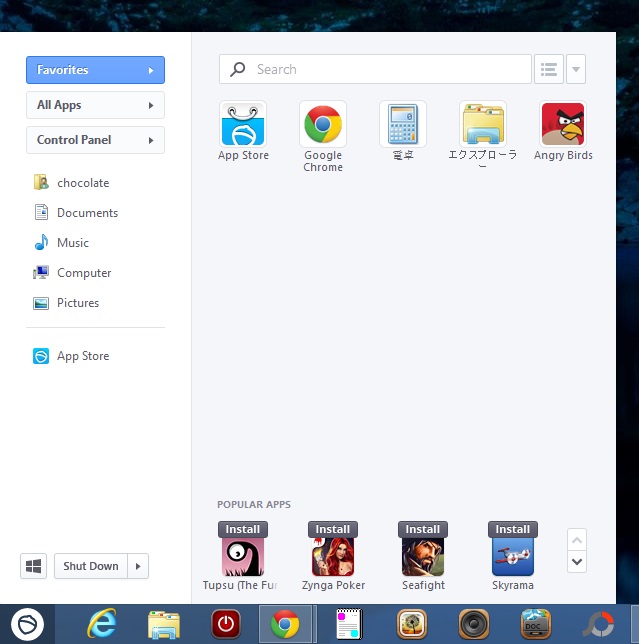Switch to list view icon
The image size is (639, 644).
pyautogui.click(x=549, y=69)
